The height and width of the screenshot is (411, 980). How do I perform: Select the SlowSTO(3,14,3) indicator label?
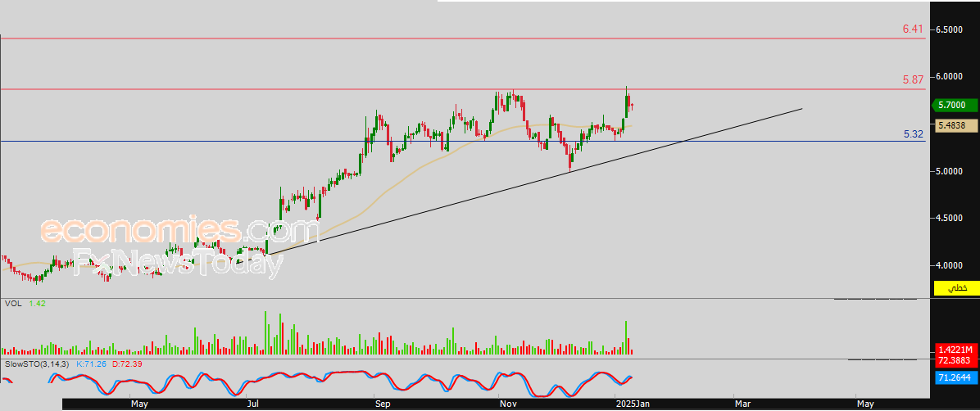[37, 364]
